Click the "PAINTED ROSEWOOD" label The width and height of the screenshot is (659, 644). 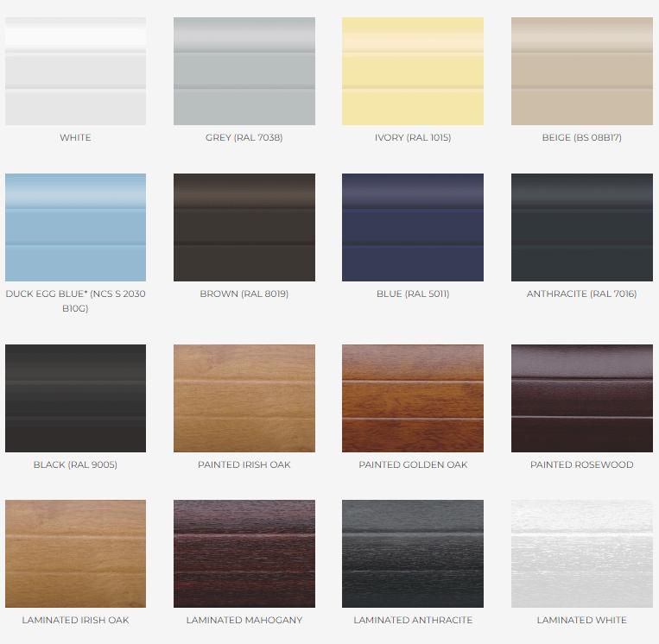(582, 464)
